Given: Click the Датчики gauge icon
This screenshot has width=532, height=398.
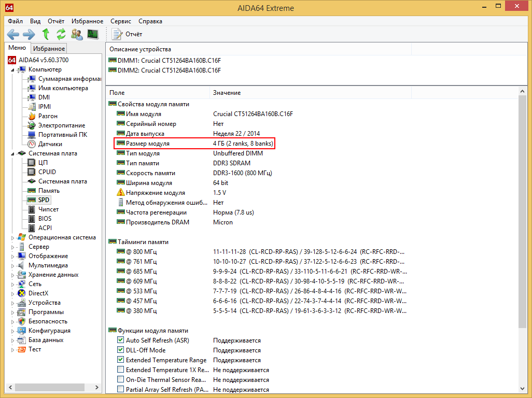Looking at the screenshot, I should click(x=32, y=144).
